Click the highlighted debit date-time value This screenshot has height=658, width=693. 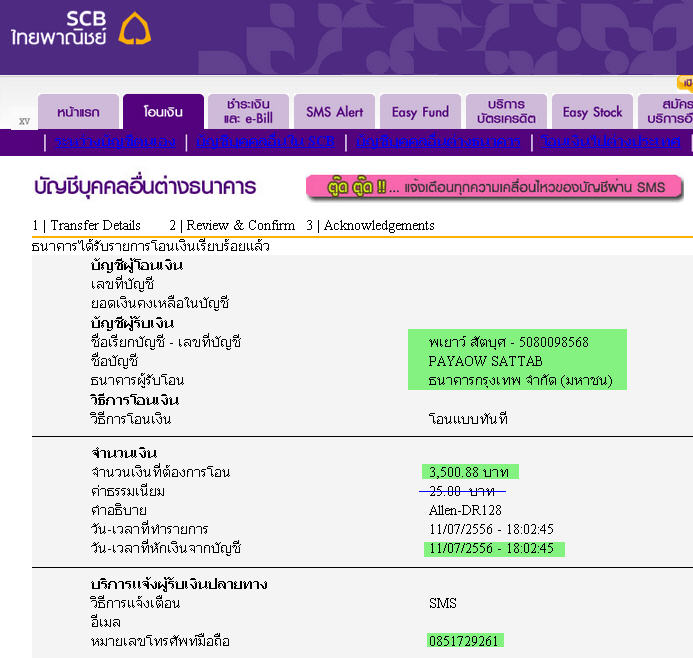pos(491,548)
